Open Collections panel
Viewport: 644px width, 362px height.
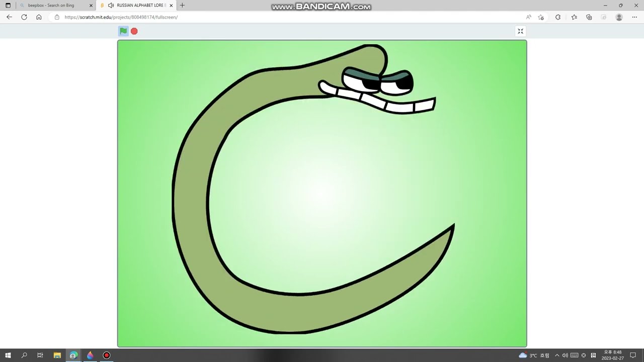(x=589, y=17)
